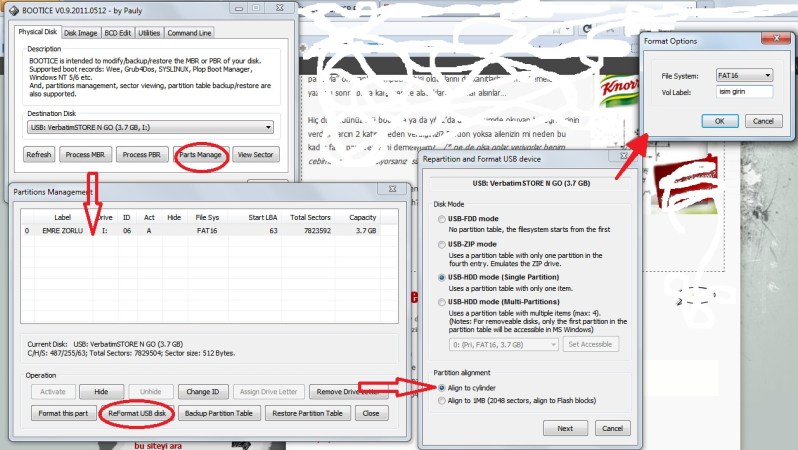Select USB-ZIP mode radio button

(442, 244)
